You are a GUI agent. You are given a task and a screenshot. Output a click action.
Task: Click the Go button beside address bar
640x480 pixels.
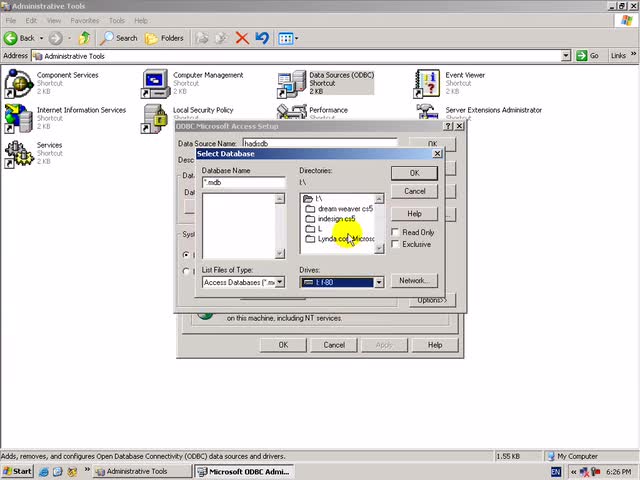point(588,56)
